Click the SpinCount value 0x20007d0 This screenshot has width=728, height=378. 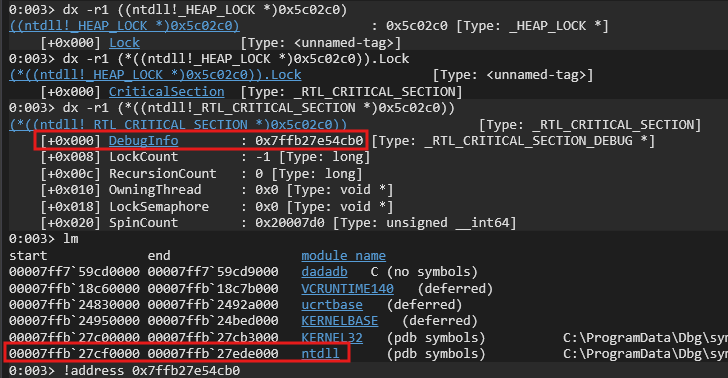(x=290, y=223)
